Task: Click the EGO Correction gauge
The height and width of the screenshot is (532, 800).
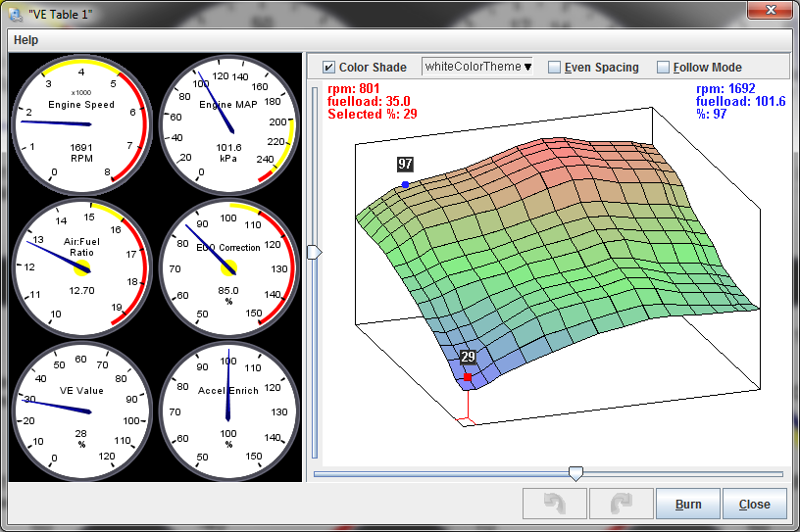Action: [x=228, y=267]
